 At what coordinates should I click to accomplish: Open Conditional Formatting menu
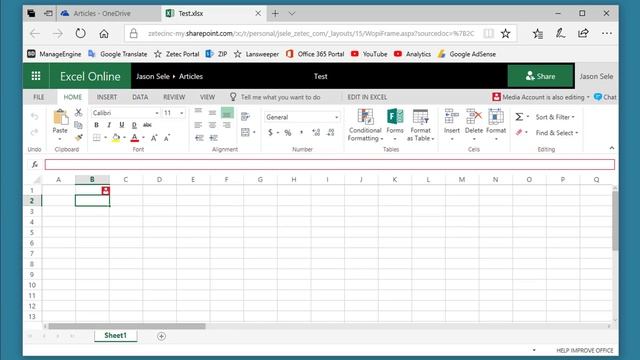tap(365, 125)
